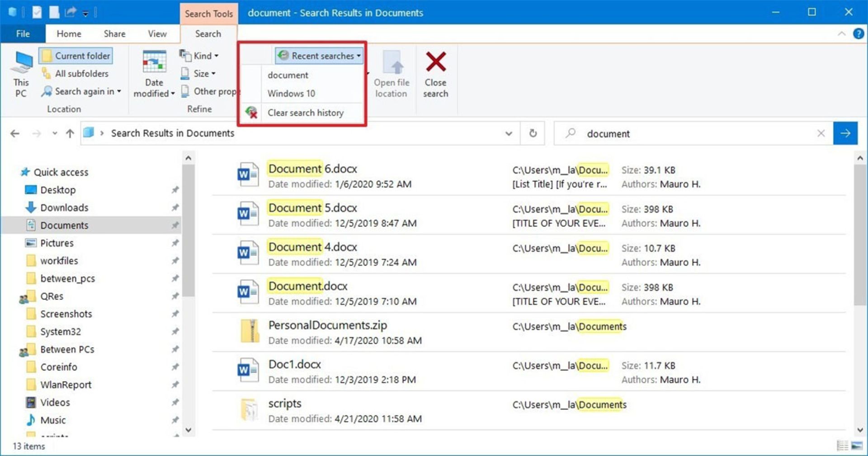Open the Document 6.docx search result
This screenshot has height=456, width=868.
coord(312,169)
